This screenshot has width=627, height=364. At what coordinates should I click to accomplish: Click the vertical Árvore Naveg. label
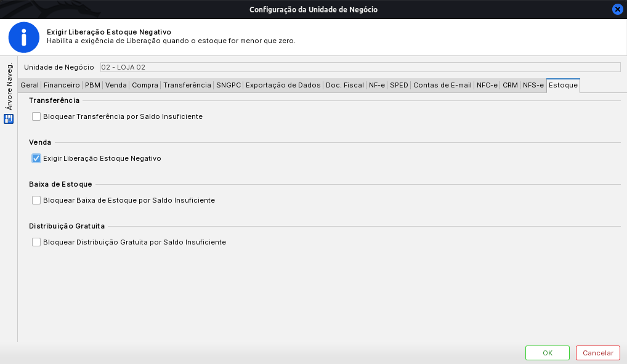9,86
